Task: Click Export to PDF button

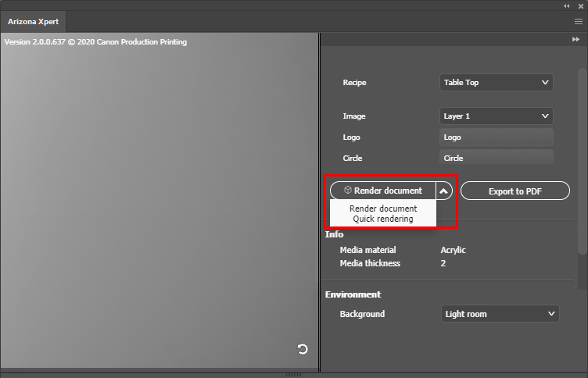Action: click(514, 191)
